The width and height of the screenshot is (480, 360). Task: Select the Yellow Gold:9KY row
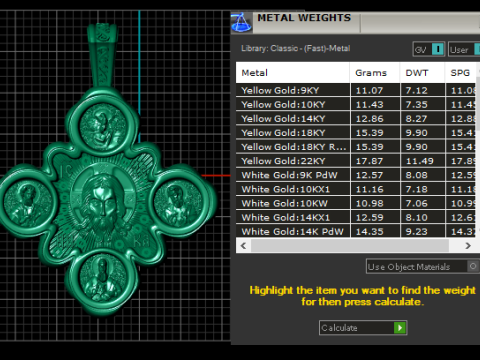point(356,90)
